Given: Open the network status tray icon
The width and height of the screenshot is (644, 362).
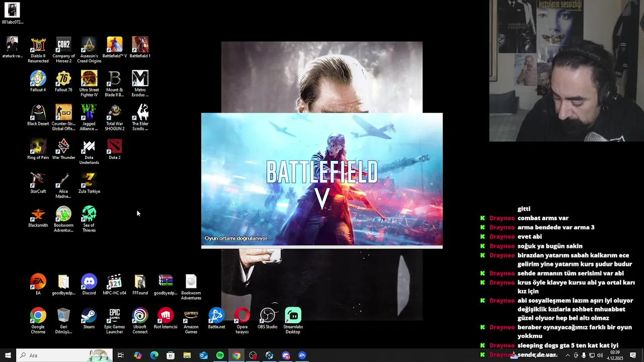Looking at the screenshot, I should click(592, 355).
